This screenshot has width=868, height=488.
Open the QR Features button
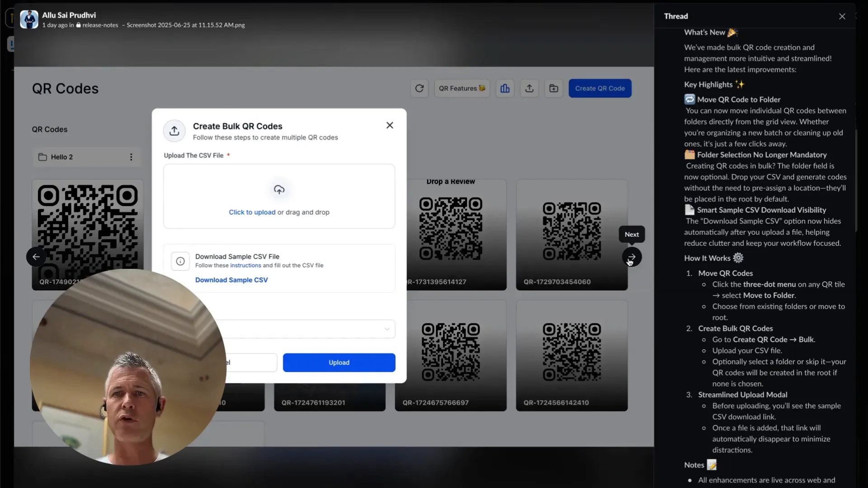pos(462,89)
